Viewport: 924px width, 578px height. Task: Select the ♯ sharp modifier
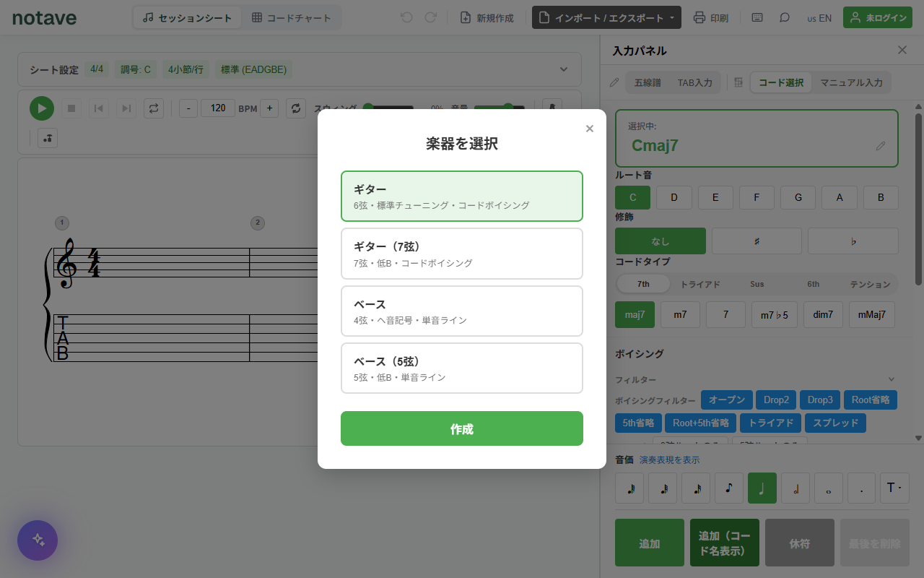tap(757, 241)
